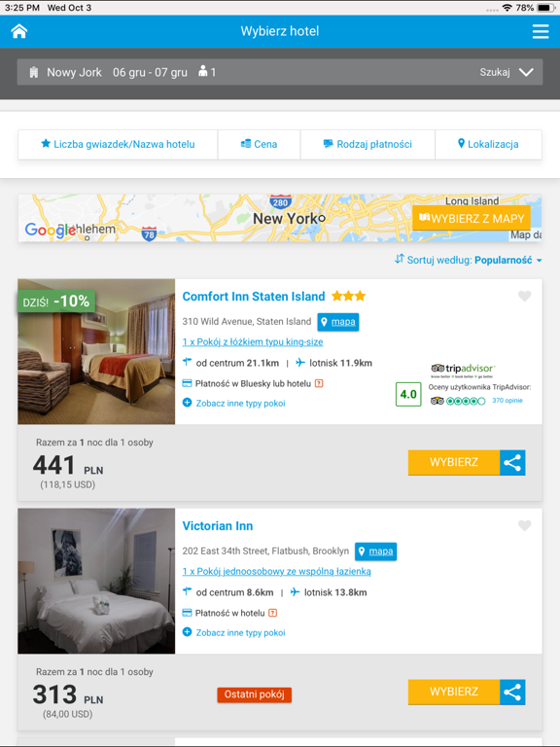Open Rodzaj płatności filter tab

[367, 144]
